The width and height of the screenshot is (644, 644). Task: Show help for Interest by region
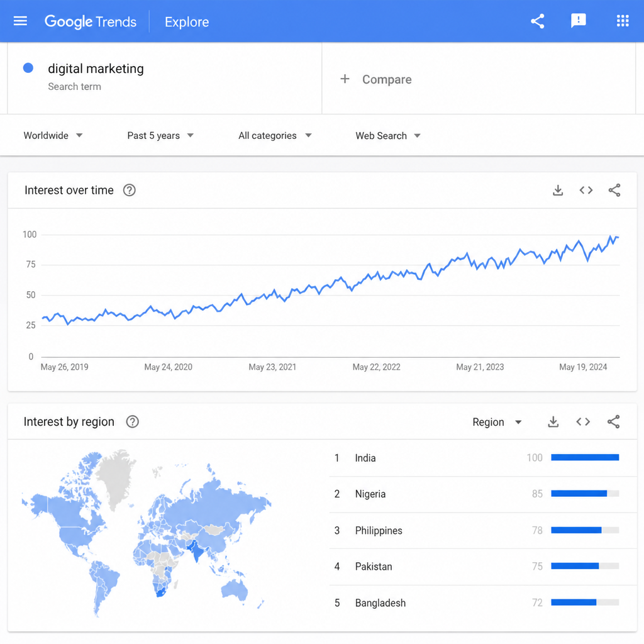coord(132,422)
